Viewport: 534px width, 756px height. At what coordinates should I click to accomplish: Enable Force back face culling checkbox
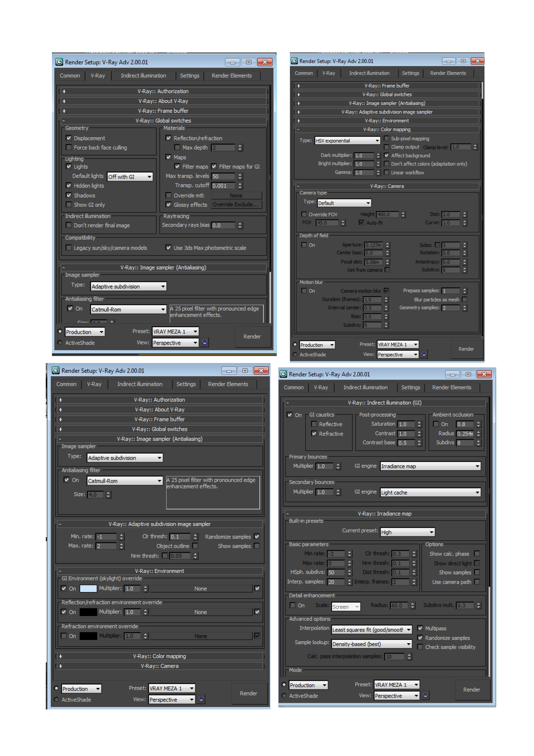pos(69,147)
